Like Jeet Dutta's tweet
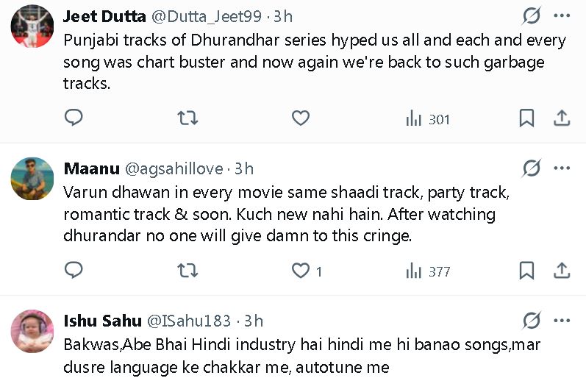Viewport: 586px width, 392px height. point(300,118)
